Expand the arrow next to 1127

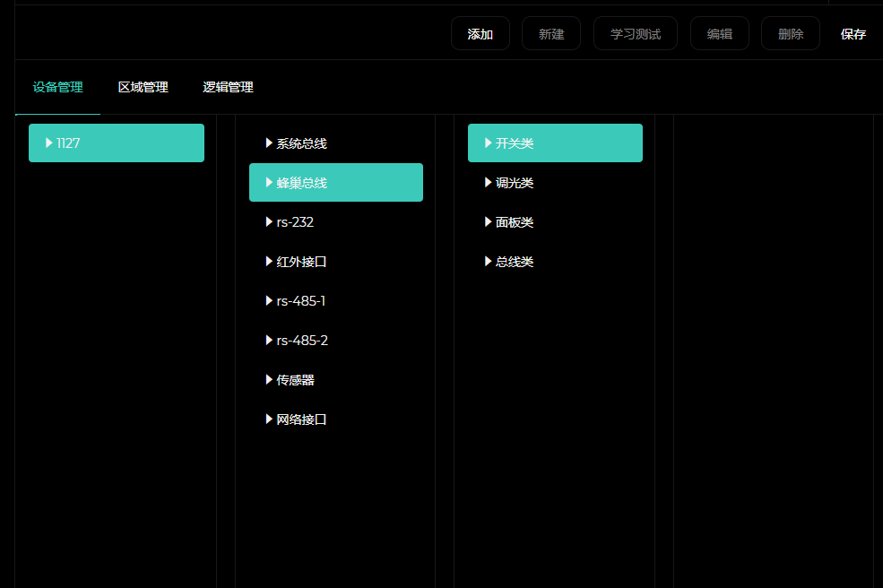click(x=49, y=143)
